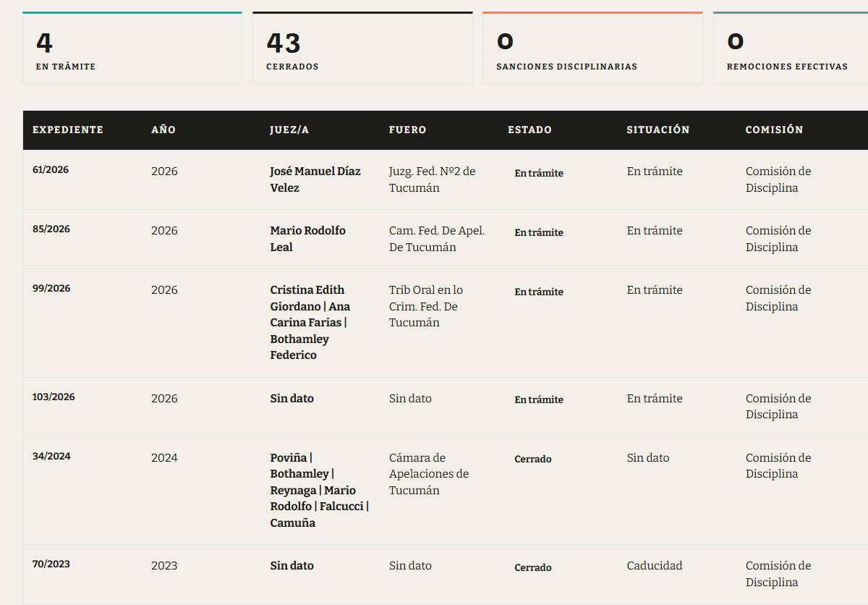868x605 pixels.
Task: Sort by the Estado column header
Action: pos(529,130)
